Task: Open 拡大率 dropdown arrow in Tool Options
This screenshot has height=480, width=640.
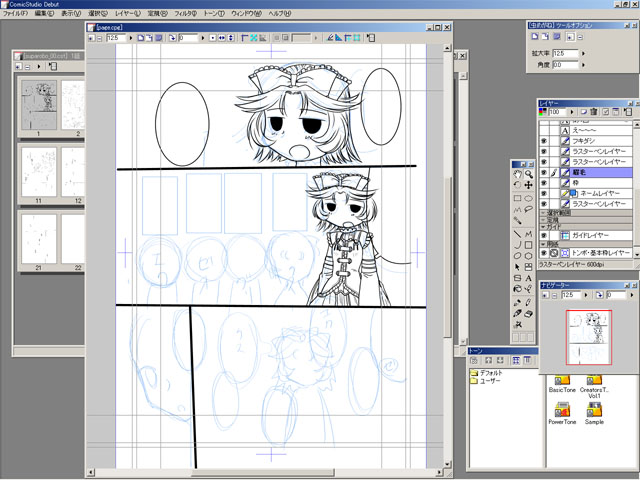Action: (x=583, y=53)
